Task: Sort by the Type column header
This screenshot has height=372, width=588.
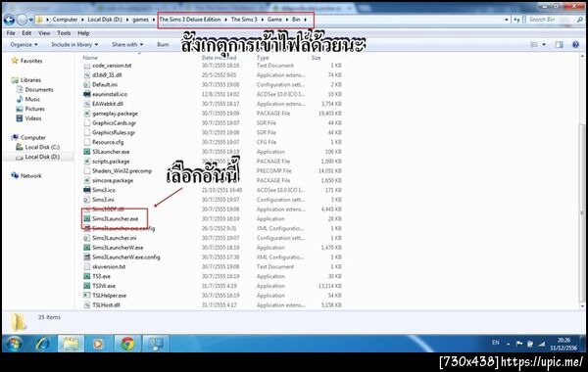Action: coord(263,58)
